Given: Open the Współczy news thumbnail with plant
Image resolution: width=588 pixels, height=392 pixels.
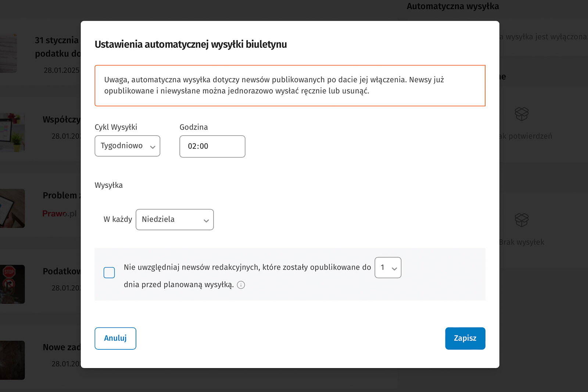Looking at the screenshot, I should point(12,133).
